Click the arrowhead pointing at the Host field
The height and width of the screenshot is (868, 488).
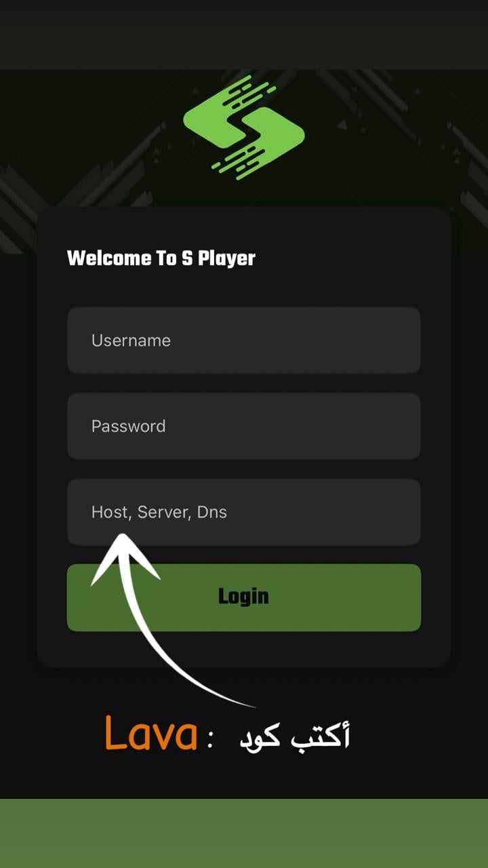tap(123, 557)
